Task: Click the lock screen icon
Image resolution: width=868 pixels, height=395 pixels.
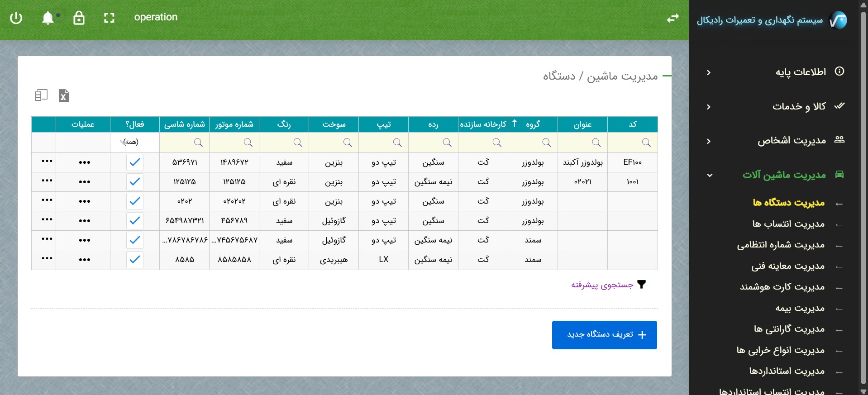Action: 79,18
